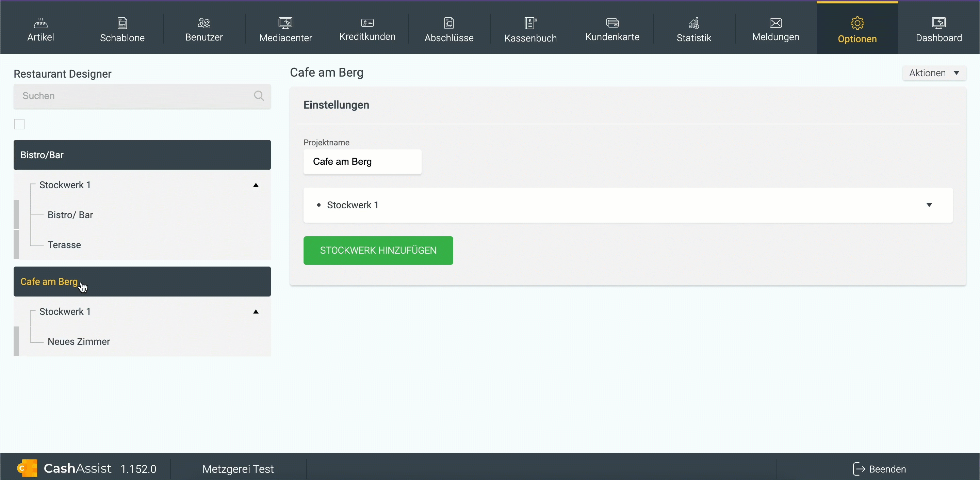
Task: Open Kreditkunden card icon
Action: coord(367,23)
